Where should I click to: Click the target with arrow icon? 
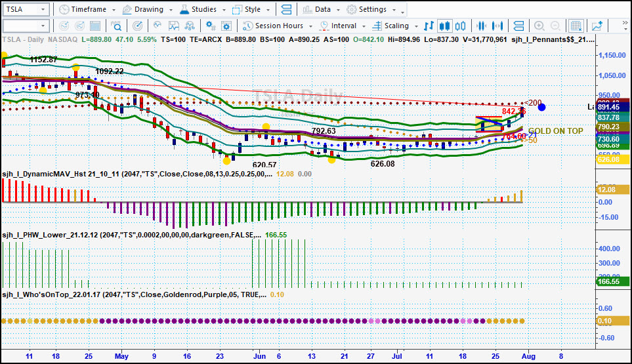(137, 26)
